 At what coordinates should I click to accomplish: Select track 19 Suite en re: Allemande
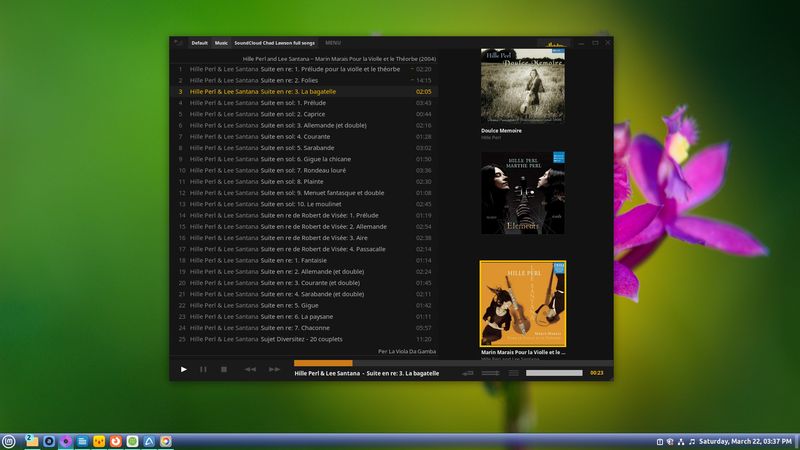305,271
